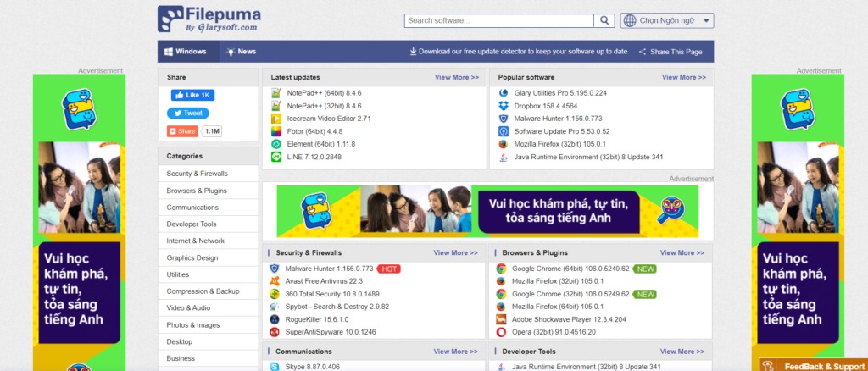Open the FeedBack & Support widget
The height and width of the screenshot is (371, 868).
(813, 365)
